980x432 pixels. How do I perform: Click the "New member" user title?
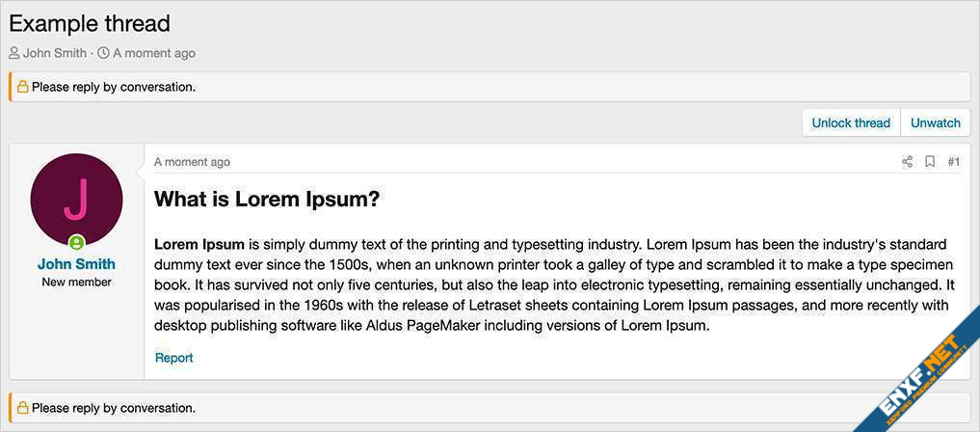(x=76, y=283)
